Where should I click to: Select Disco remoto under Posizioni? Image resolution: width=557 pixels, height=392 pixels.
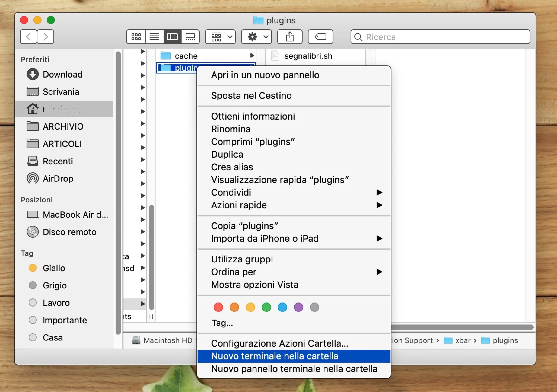click(69, 232)
